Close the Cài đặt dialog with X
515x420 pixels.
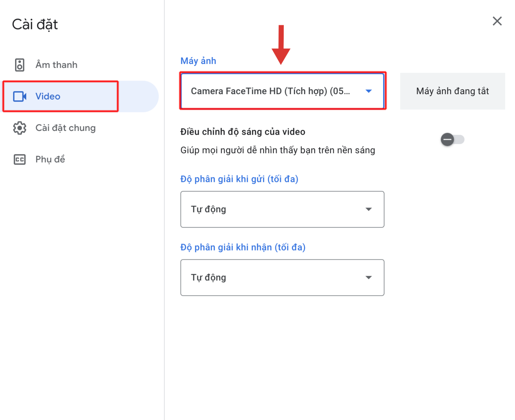point(497,21)
